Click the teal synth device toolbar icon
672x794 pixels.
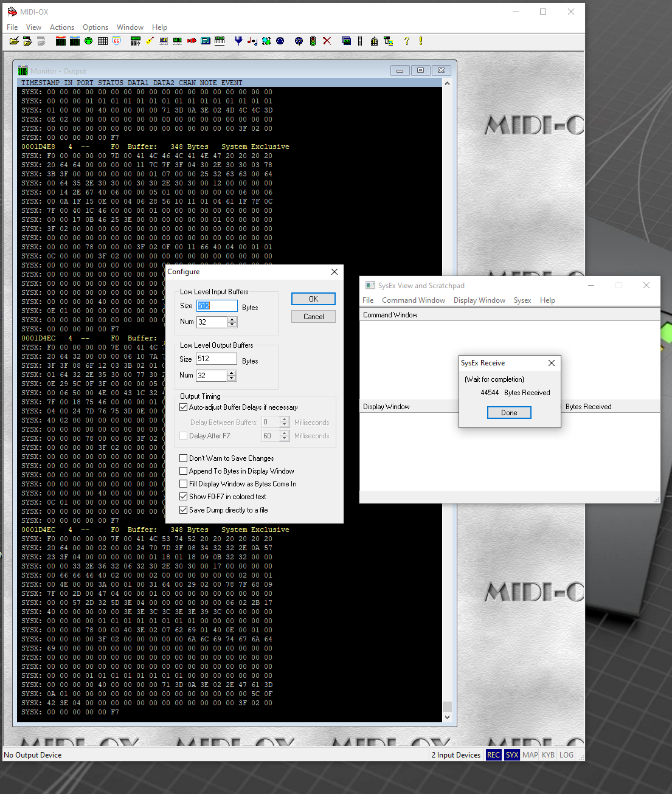[206, 41]
